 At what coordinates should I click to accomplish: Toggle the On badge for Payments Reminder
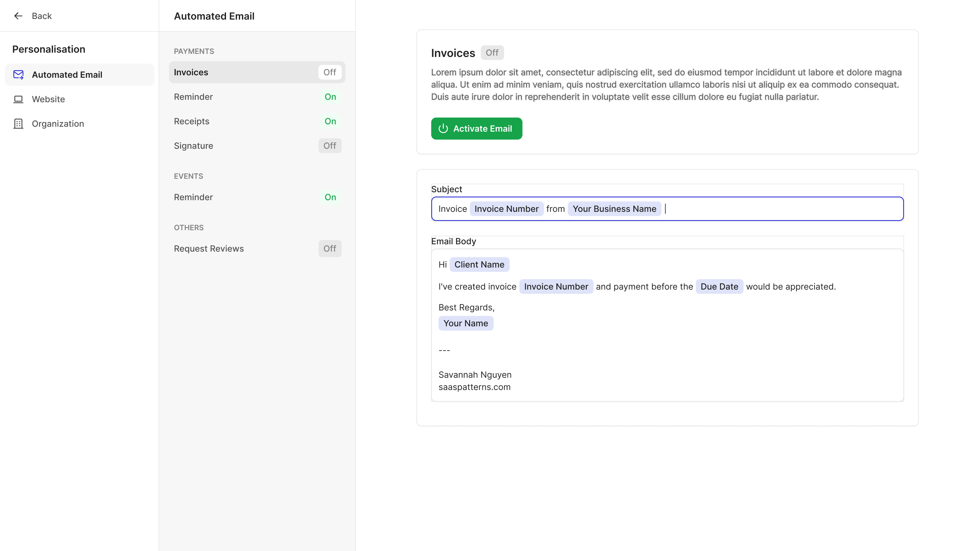pyautogui.click(x=330, y=97)
